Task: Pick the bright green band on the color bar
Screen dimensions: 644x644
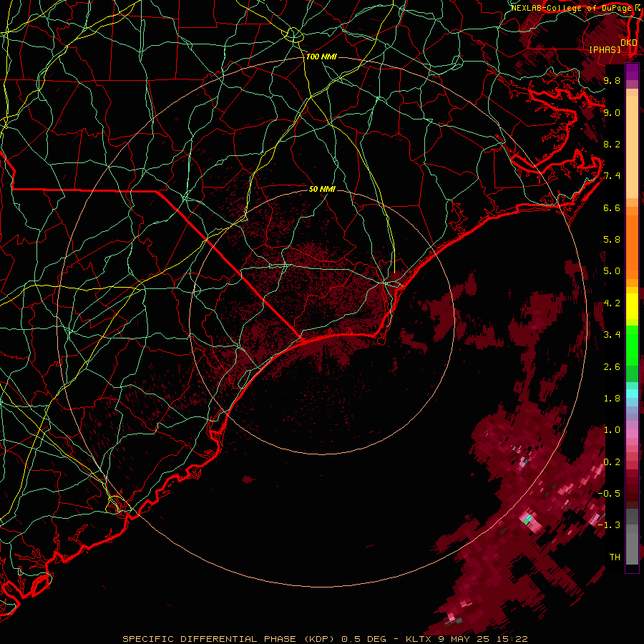Action: 632,345
